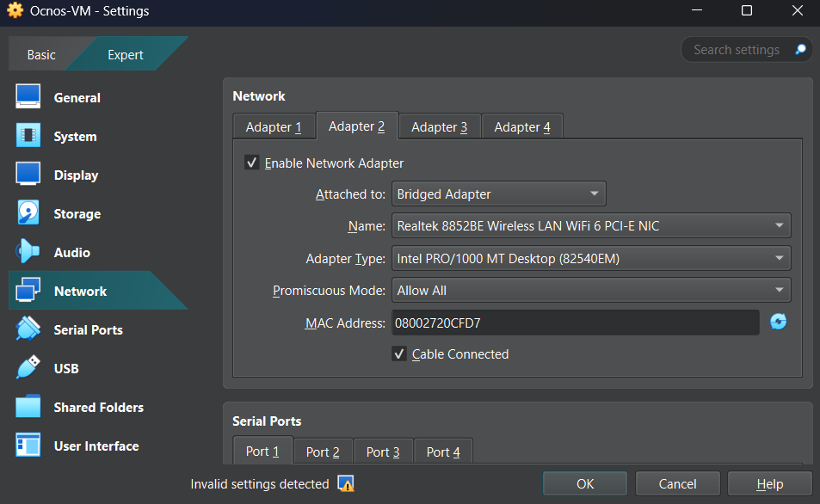This screenshot has height=504, width=820.
Task: Open the Display settings icon
Action: click(x=27, y=174)
